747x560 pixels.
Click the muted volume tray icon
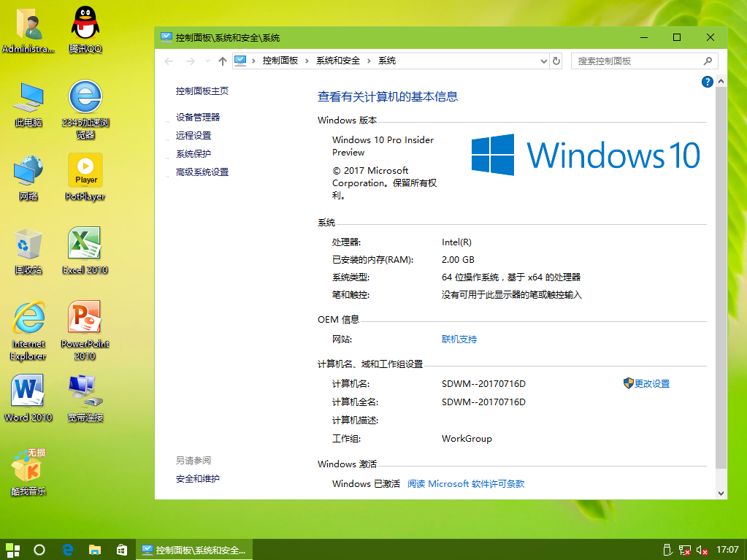[702, 551]
